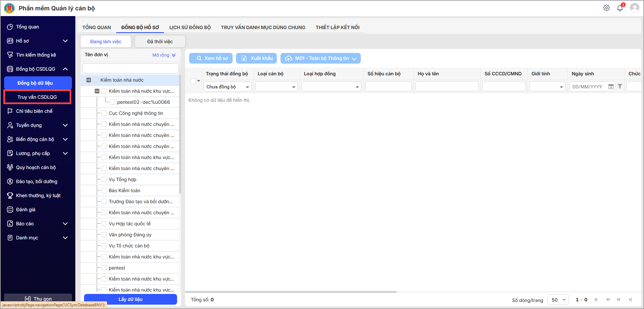Go to the last page arrow icon

point(630,300)
